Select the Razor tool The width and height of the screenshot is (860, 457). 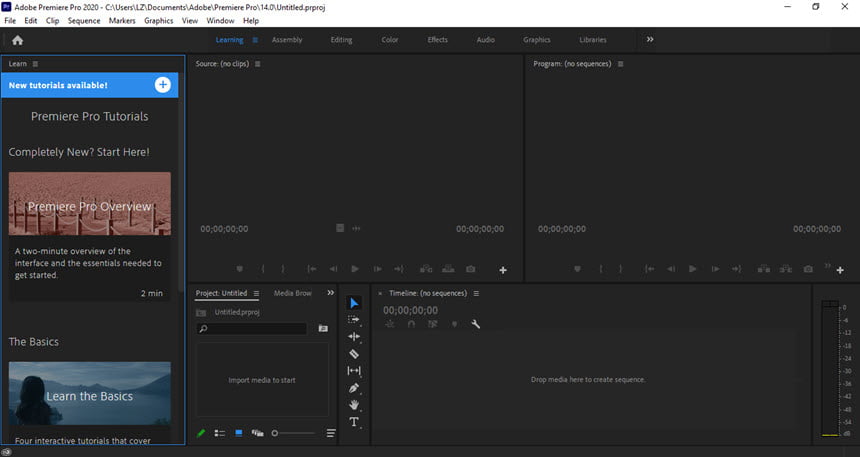point(354,354)
